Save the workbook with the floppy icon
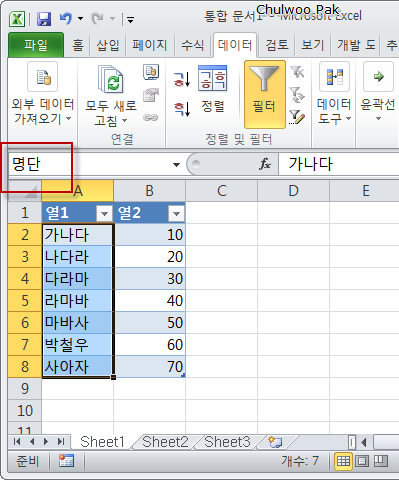 coord(44,19)
